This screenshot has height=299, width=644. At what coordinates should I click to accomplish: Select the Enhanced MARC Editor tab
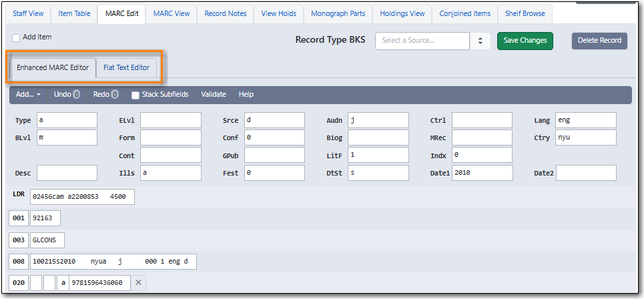pyautogui.click(x=53, y=67)
